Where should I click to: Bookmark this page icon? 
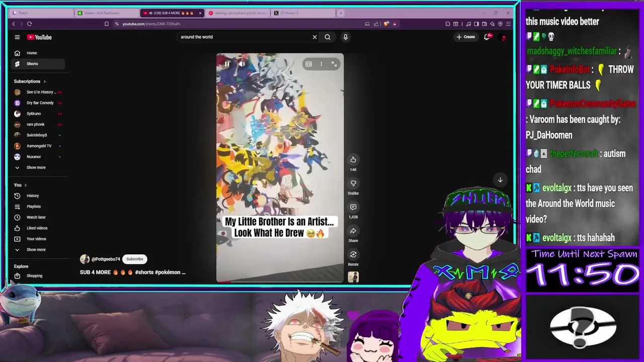(106, 24)
